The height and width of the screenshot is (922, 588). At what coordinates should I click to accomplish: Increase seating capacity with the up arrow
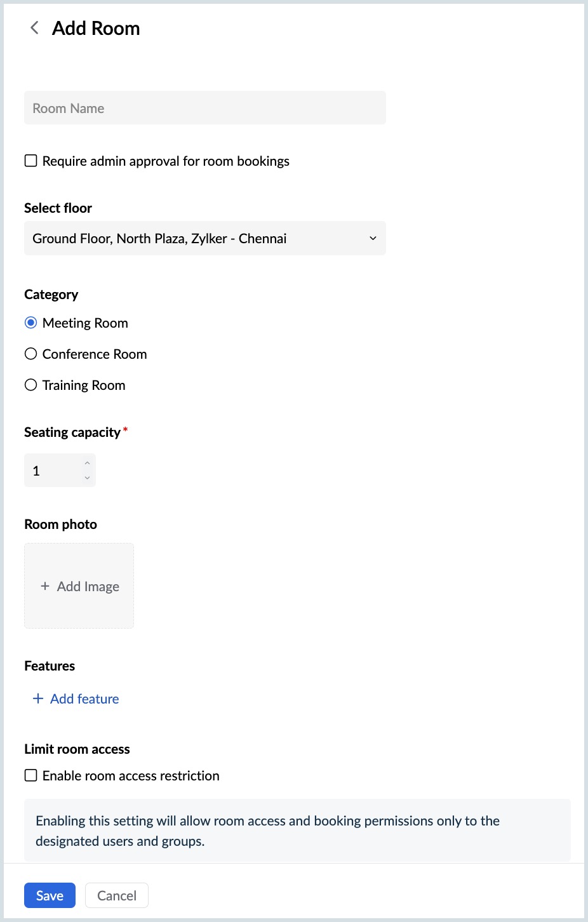[87, 463]
